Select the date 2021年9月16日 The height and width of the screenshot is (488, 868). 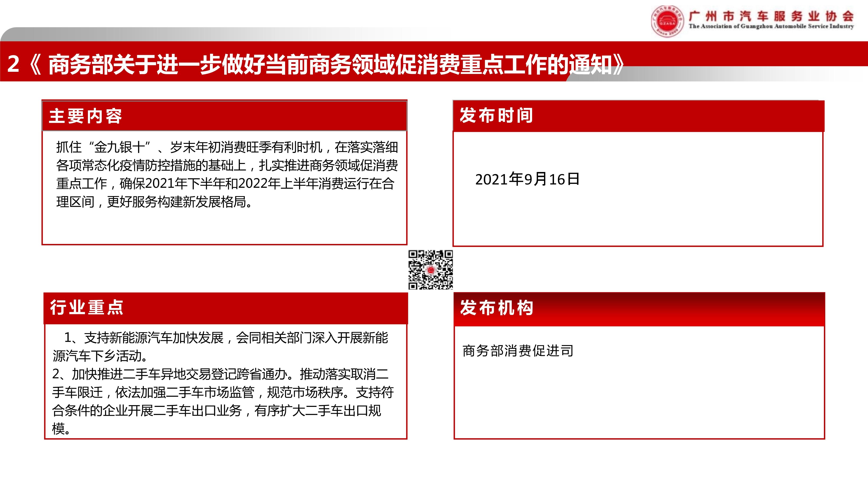527,179
